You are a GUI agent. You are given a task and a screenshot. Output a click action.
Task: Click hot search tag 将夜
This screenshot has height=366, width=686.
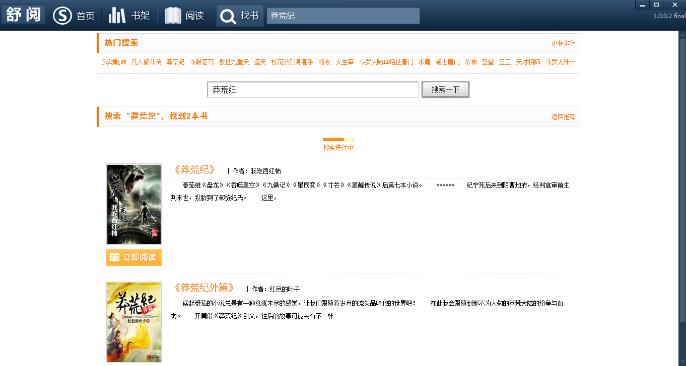tap(324, 62)
